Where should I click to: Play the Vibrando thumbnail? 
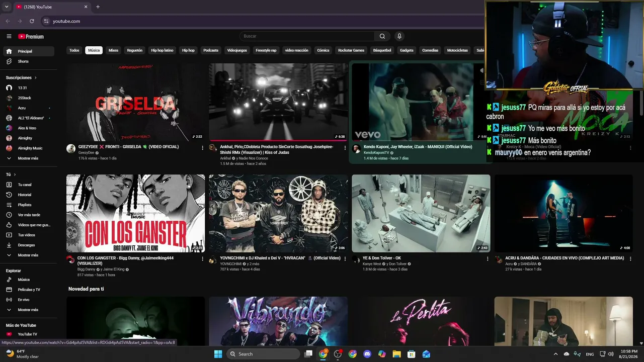click(278, 321)
